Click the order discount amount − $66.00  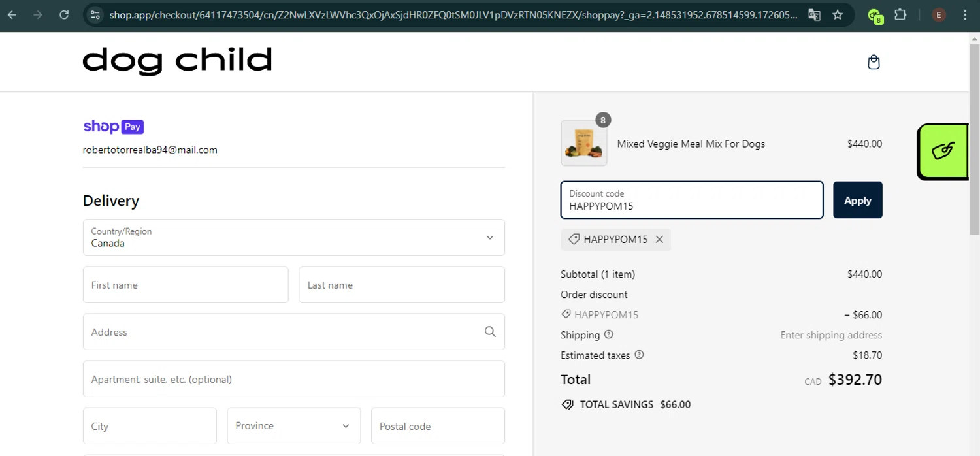coord(863,315)
